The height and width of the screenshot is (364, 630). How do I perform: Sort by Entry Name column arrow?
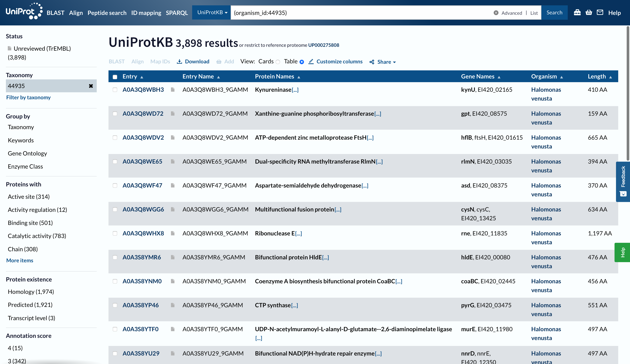pyautogui.click(x=218, y=77)
